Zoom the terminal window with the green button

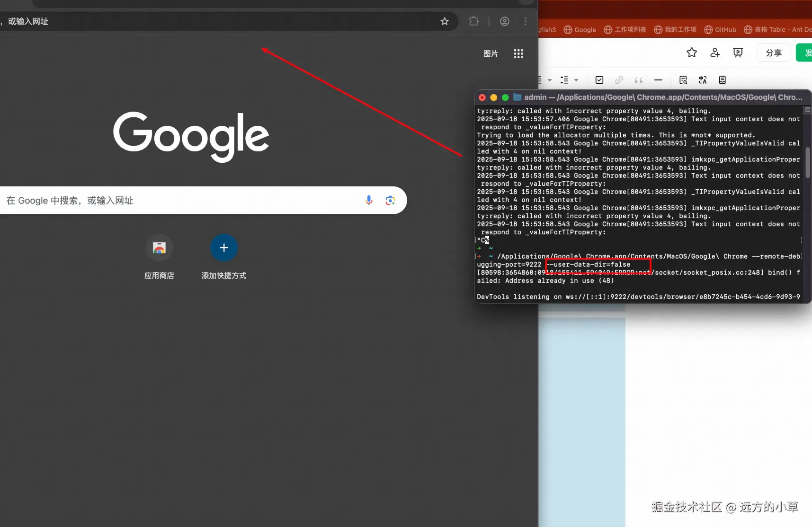tap(505, 97)
